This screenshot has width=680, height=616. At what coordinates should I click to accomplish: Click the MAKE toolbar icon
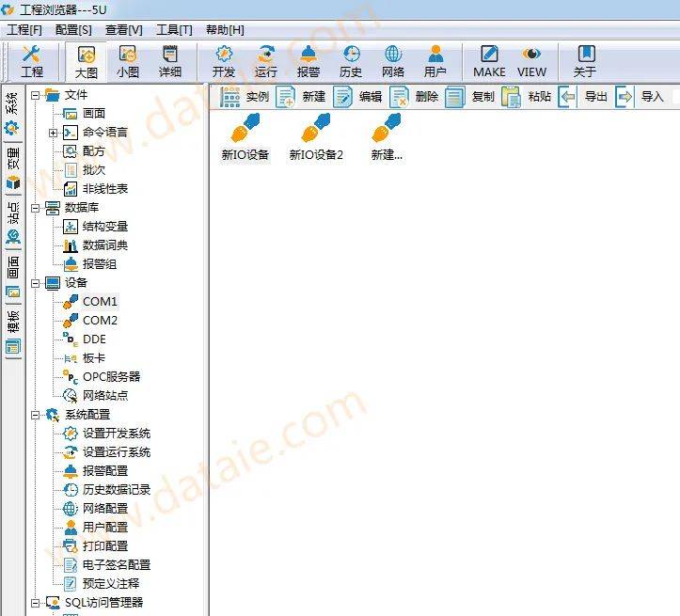pos(489,61)
